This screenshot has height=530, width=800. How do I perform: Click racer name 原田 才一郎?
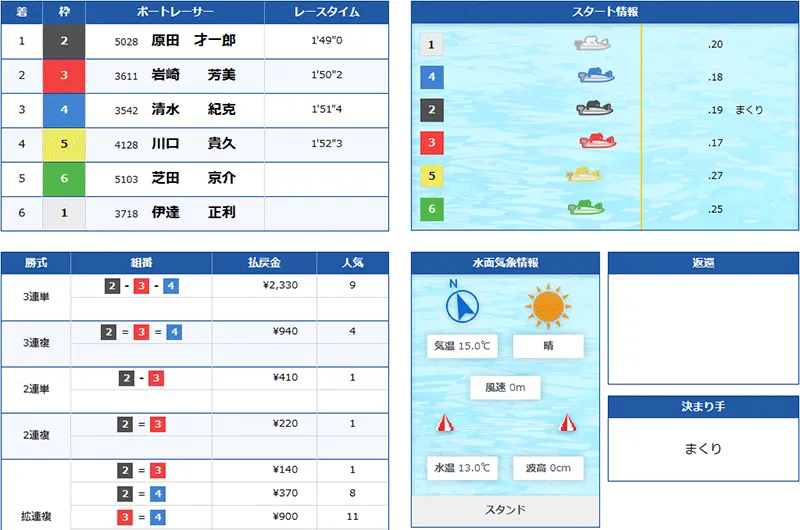[x=193, y=40]
